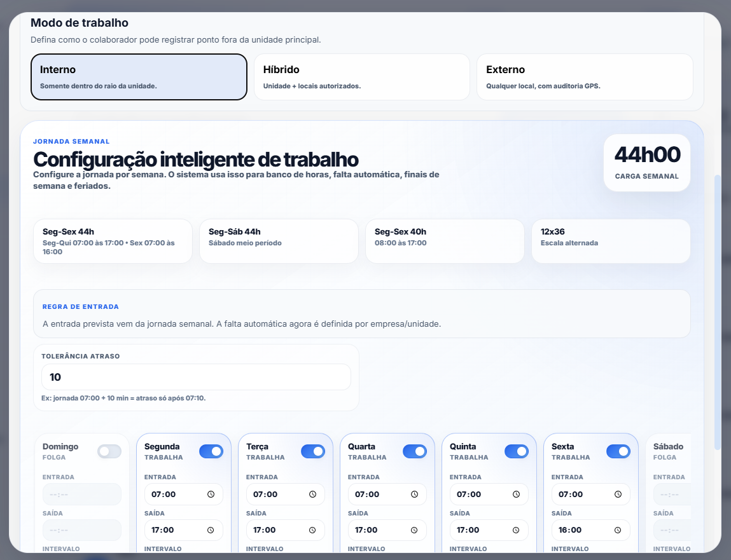Open clock picker for Quinta entrada
Viewport: 731px width, 560px height.
516,495
